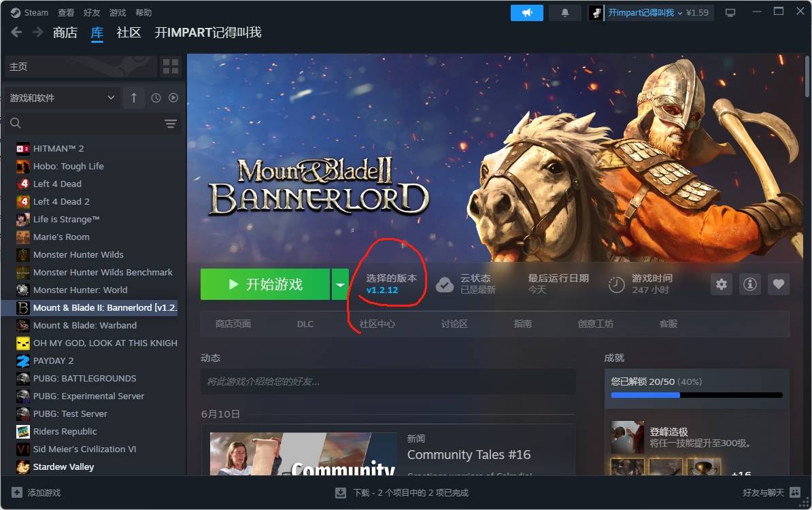
Task: Open the notifications bell
Action: pyautogui.click(x=565, y=13)
